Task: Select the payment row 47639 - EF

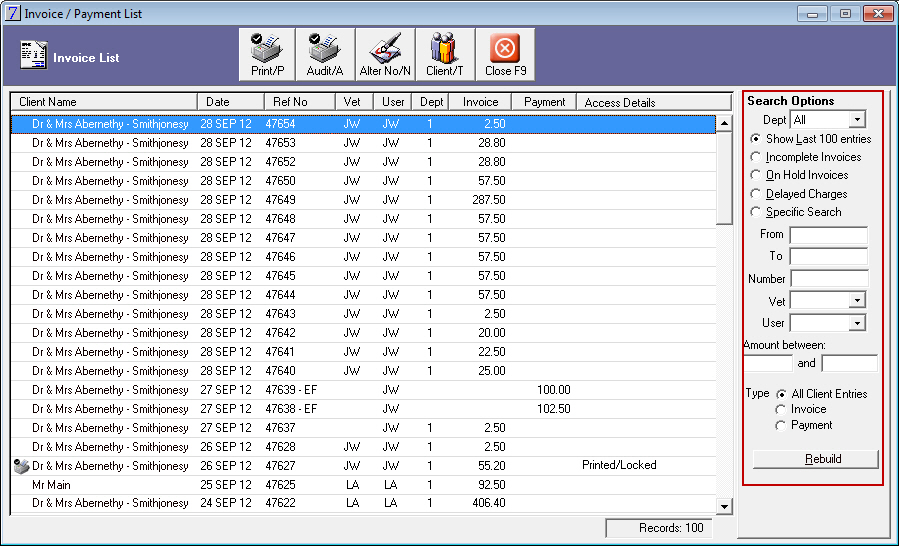Action: pos(363,390)
